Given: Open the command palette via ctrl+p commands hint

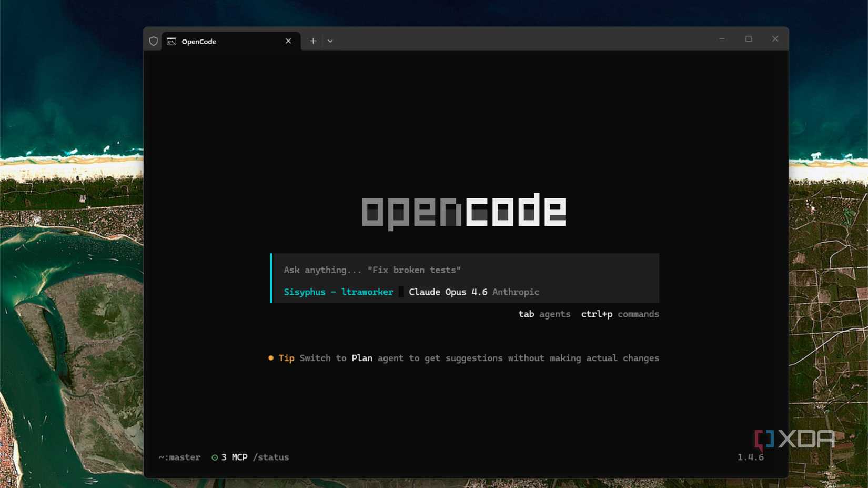Looking at the screenshot, I should pyautogui.click(x=620, y=314).
